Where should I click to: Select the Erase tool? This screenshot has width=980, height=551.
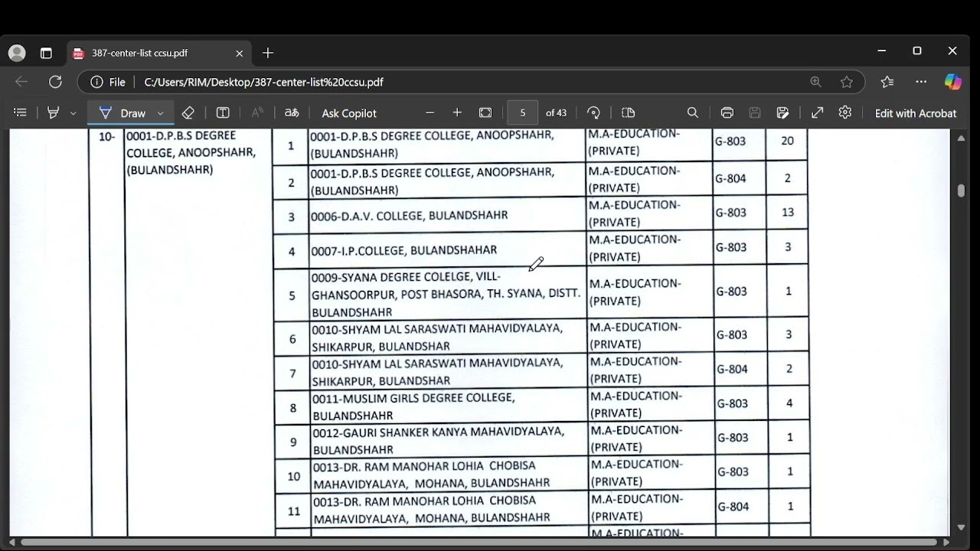(x=188, y=112)
